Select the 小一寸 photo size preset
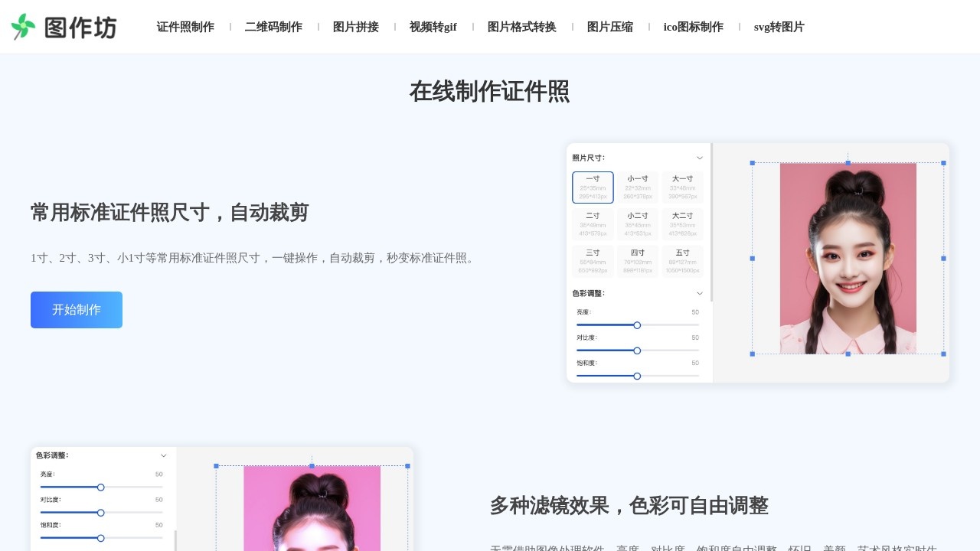Screen dimensions: 980x551 (638, 187)
